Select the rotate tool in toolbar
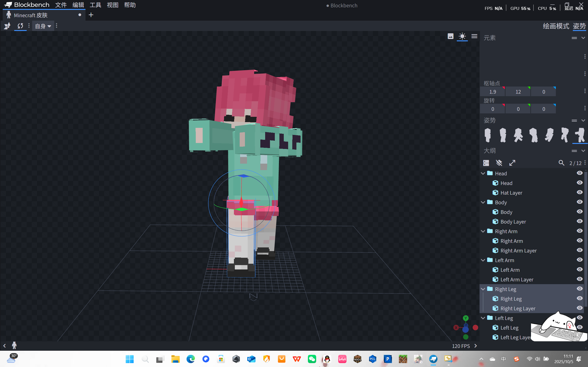Image resolution: width=588 pixels, height=367 pixels. (x=20, y=26)
